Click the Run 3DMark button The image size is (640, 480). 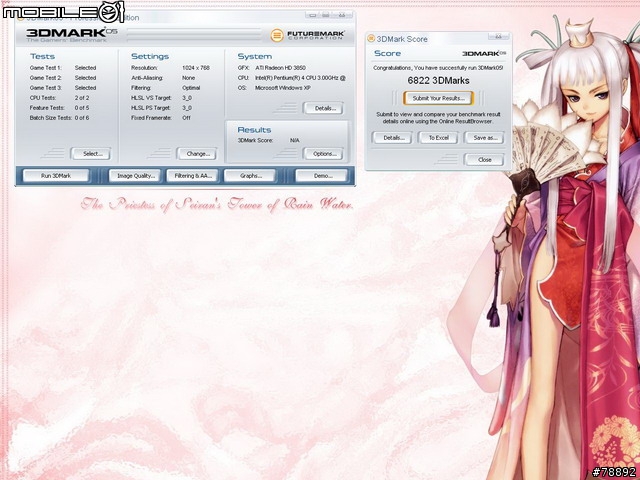pyautogui.click(x=56, y=176)
